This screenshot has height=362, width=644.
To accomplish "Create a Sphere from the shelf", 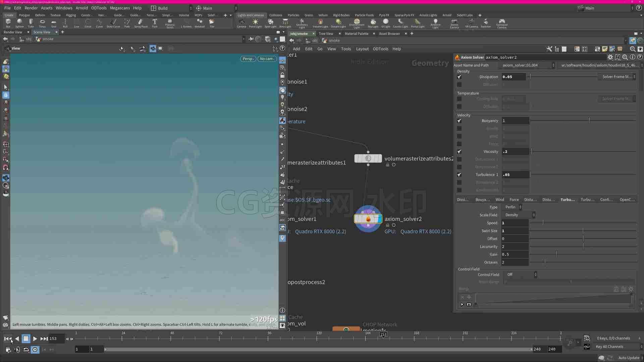I will 19,23.
